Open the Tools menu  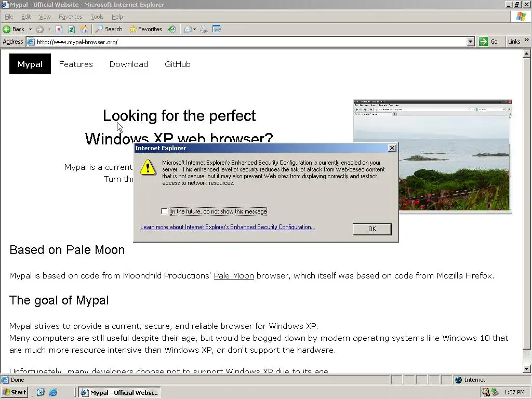[x=97, y=17]
